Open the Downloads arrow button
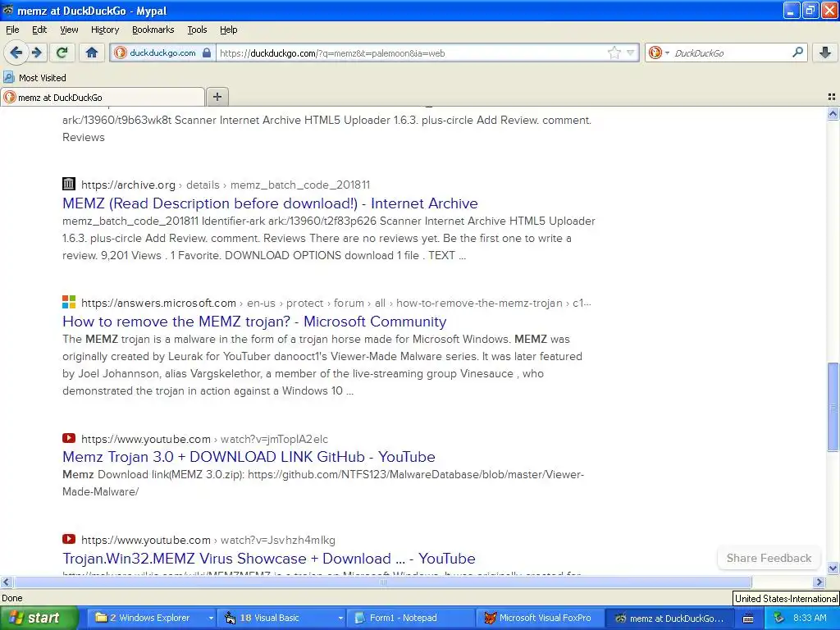This screenshot has width=840, height=630. [825, 52]
